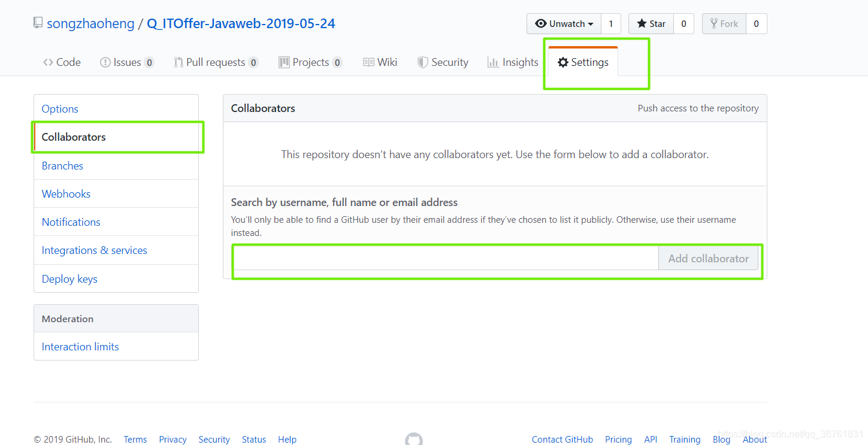This screenshot has height=445, width=868.
Task: Open footer Pricing link
Action: click(x=618, y=440)
